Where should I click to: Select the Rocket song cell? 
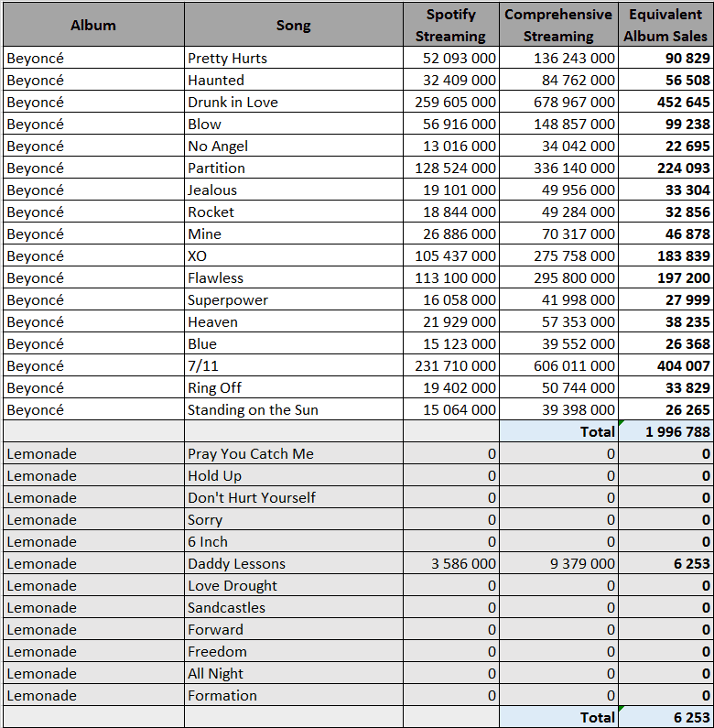click(294, 212)
